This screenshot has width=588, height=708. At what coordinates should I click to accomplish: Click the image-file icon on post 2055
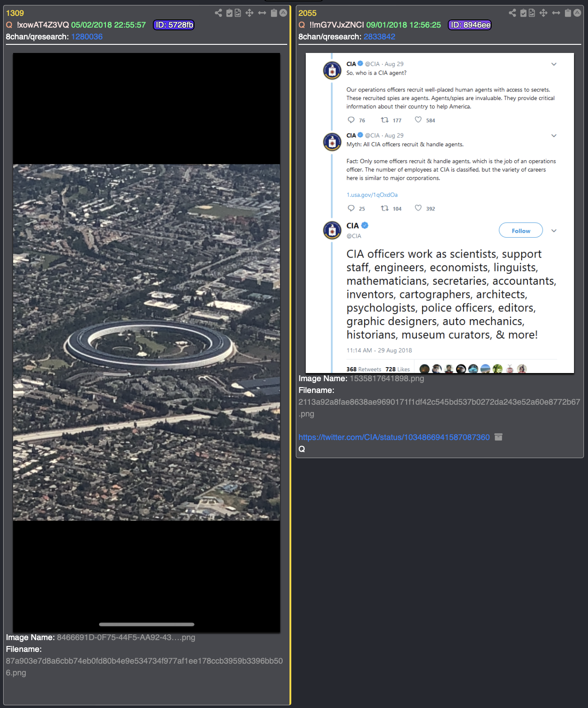pyautogui.click(x=532, y=13)
